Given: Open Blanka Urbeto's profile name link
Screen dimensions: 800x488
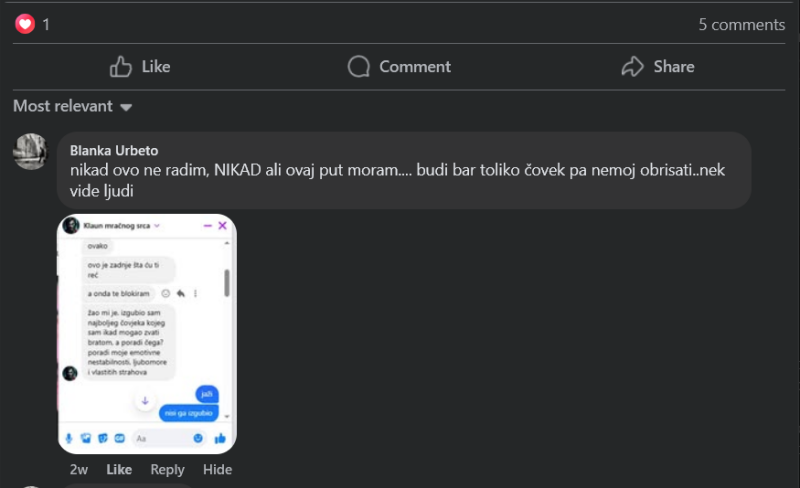Looking at the screenshot, I should pos(114,151).
